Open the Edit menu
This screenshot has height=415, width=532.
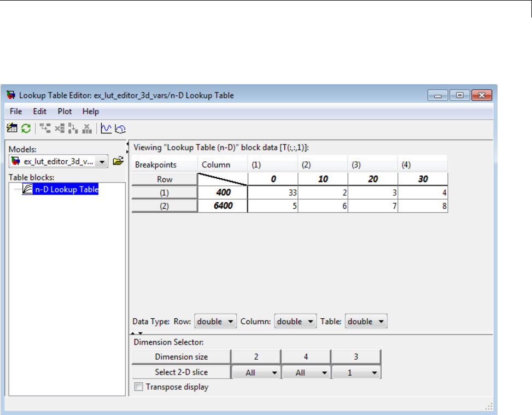[40, 112]
